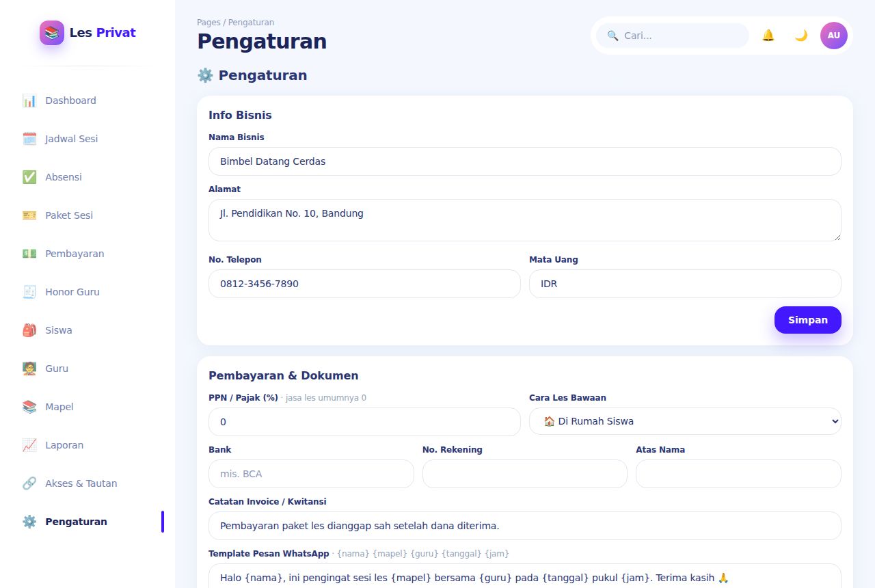Click the No. Telepon field
The image size is (875, 588).
tap(364, 284)
